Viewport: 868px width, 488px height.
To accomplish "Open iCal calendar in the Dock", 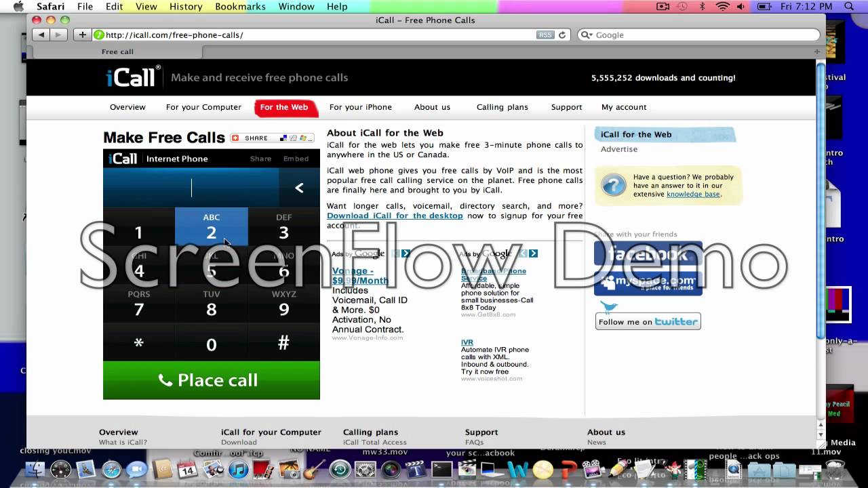I will pyautogui.click(x=187, y=470).
